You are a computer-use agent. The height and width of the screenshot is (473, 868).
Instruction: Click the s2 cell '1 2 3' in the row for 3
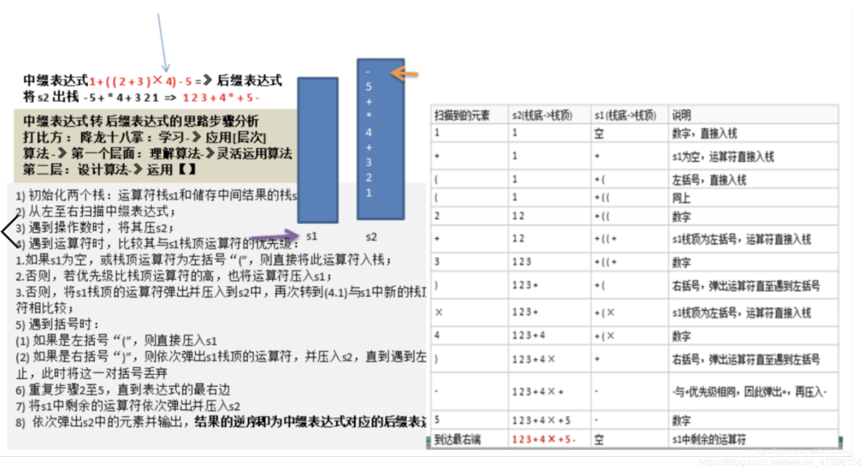pos(522,262)
